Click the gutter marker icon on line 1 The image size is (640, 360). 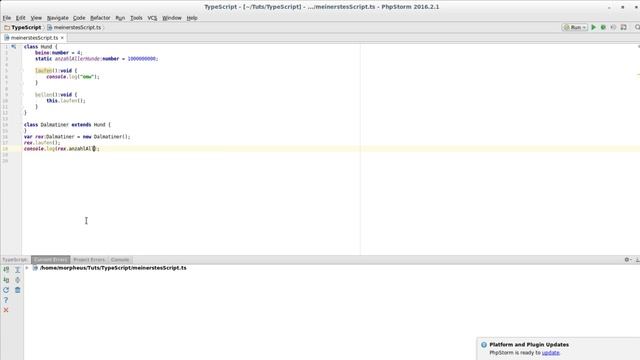point(13,47)
